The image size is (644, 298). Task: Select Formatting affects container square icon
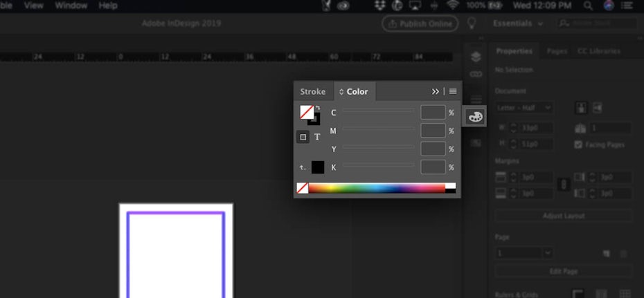(303, 137)
